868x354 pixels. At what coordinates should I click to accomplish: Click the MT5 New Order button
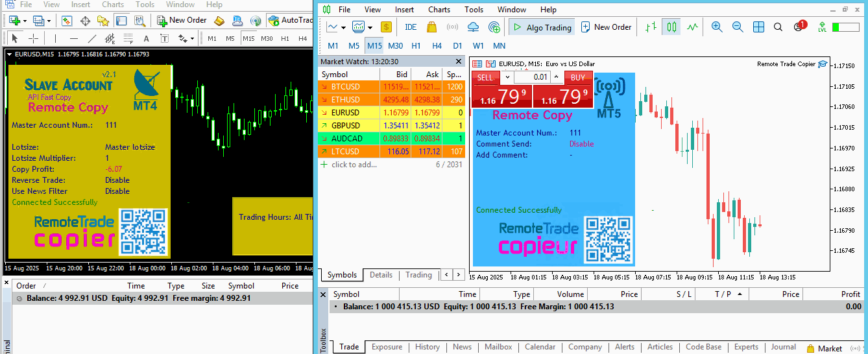[606, 27]
